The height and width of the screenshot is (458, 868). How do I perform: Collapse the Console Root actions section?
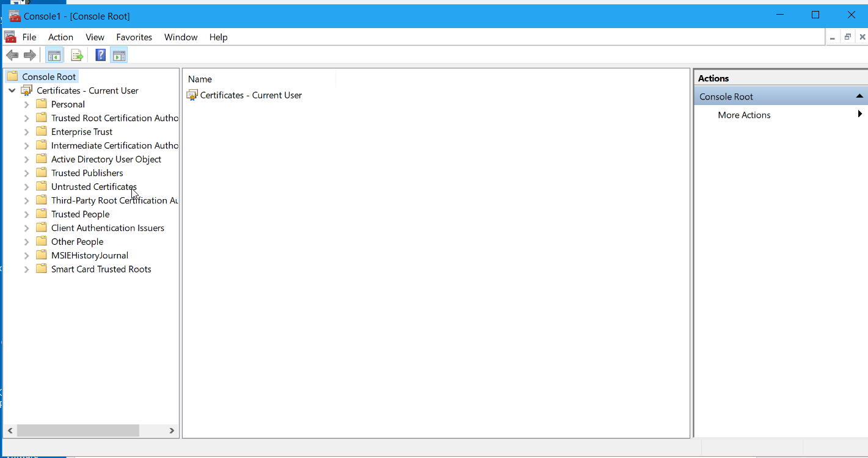859,96
